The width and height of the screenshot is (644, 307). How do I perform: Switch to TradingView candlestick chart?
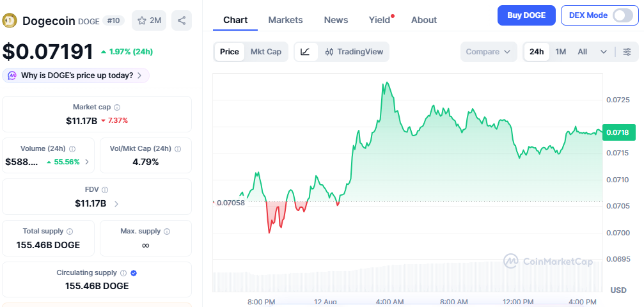tap(354, 52)
